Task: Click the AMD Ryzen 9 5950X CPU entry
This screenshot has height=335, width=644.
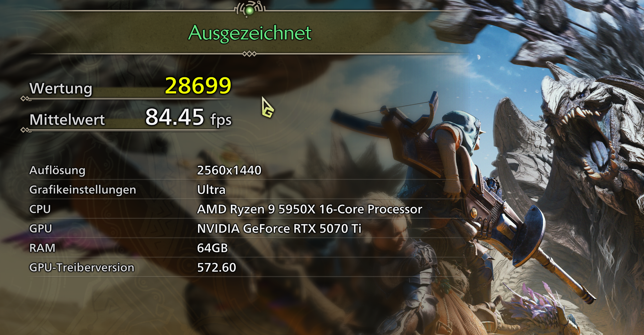Action: click(x=310, y=209)
